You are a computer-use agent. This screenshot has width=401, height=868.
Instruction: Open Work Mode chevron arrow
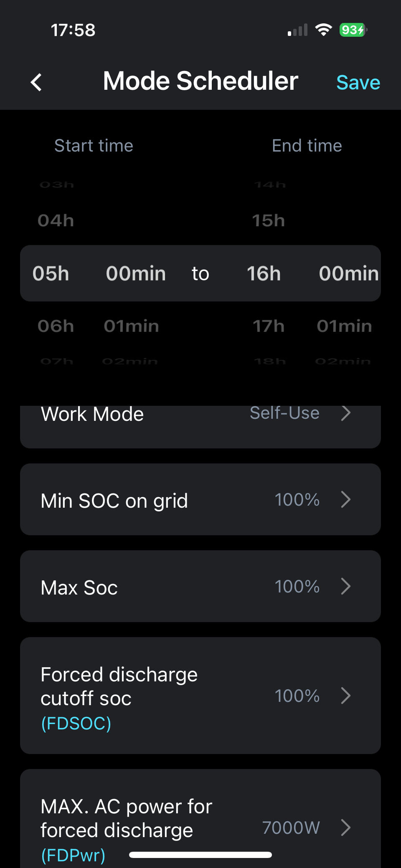[x=345, y=413]
